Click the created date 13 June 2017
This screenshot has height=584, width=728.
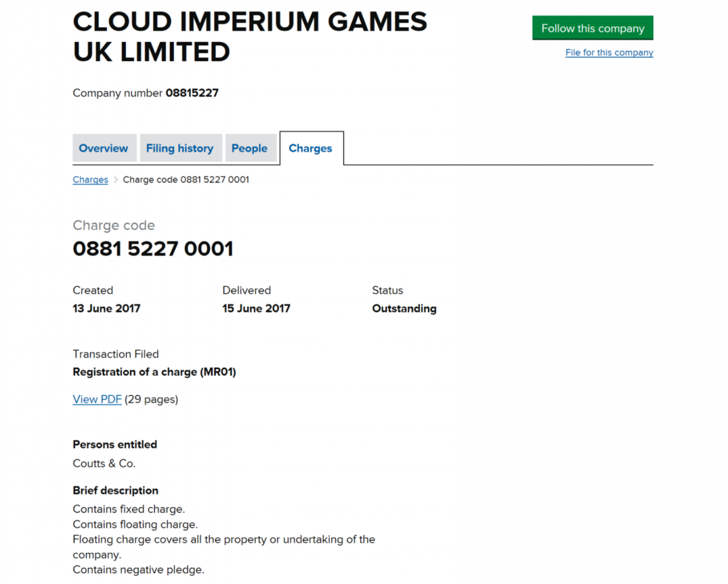point(107,309)
